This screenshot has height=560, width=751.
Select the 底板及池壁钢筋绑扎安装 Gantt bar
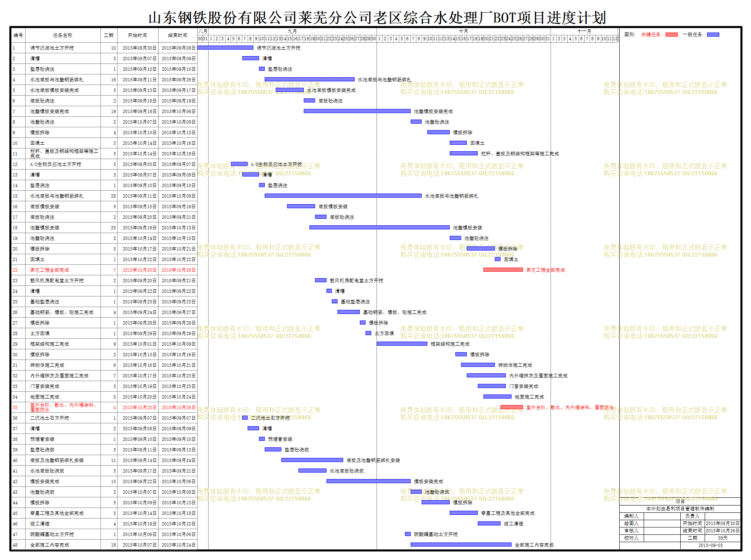pos(312,460)
